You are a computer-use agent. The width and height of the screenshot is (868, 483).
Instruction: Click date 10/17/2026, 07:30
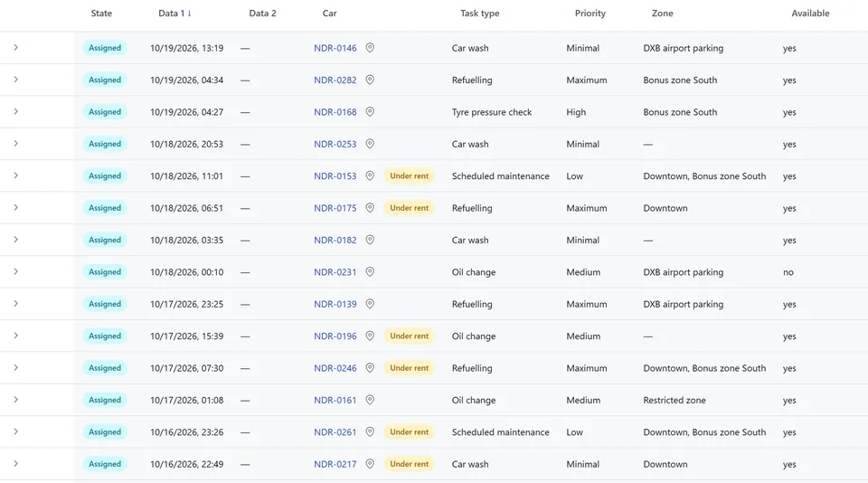[186, 368]
